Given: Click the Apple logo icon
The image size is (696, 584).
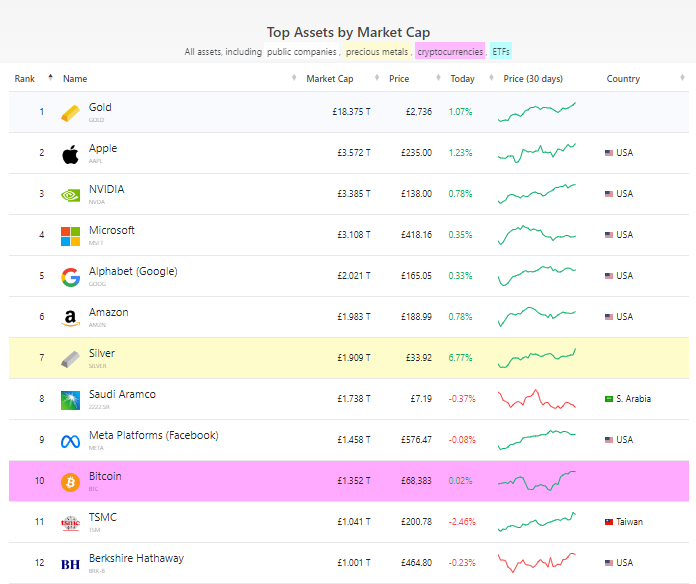Looking at the screenshot, I should pyautogui.click(x=70, y=154).
